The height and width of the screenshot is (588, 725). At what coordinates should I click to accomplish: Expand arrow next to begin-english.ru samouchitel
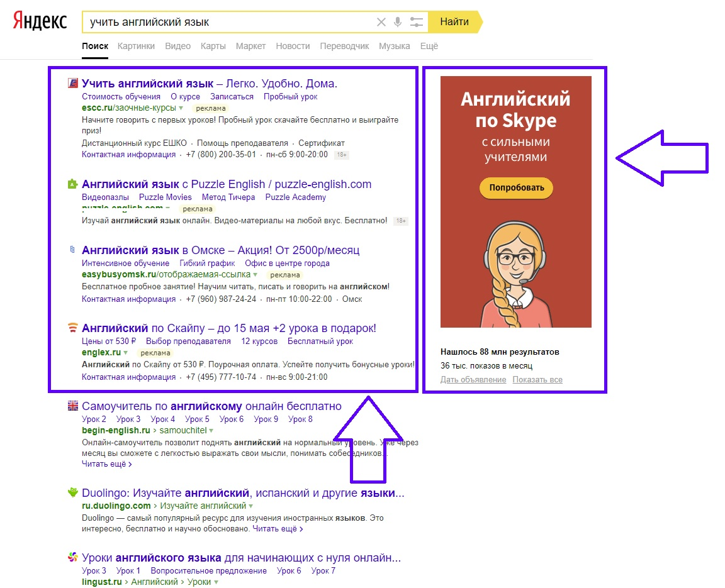211,431
